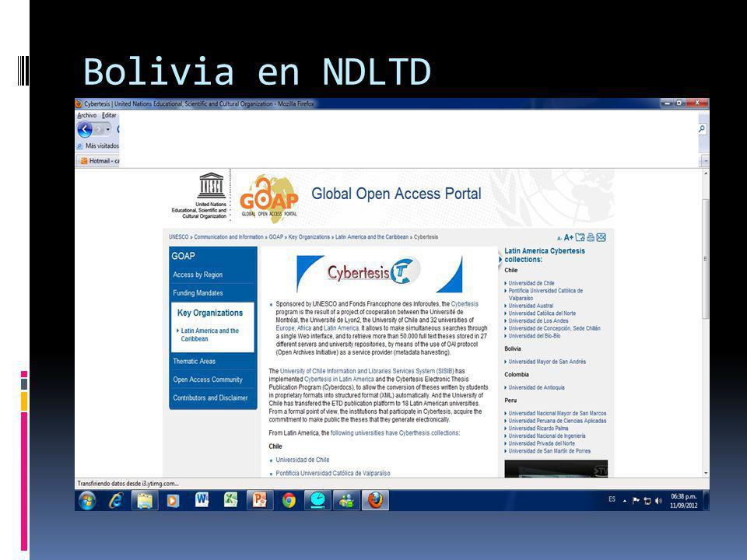Click the scrollbar down arrow
The width and height of the screenshot is (747, 560).
point(706,474)
